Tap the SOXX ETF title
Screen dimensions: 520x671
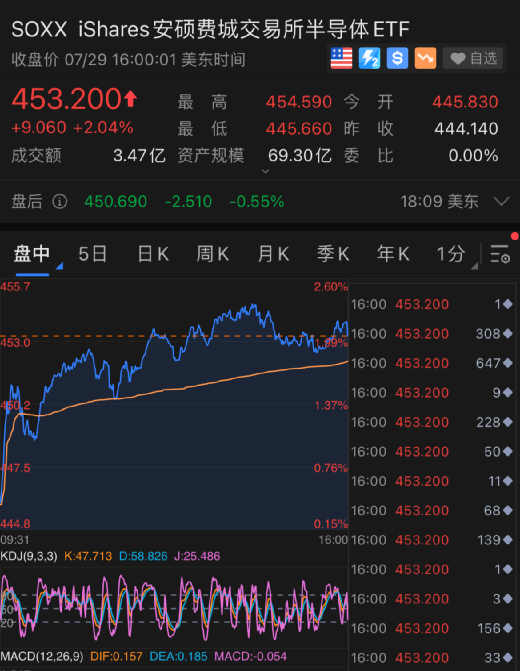coord(210,30)
